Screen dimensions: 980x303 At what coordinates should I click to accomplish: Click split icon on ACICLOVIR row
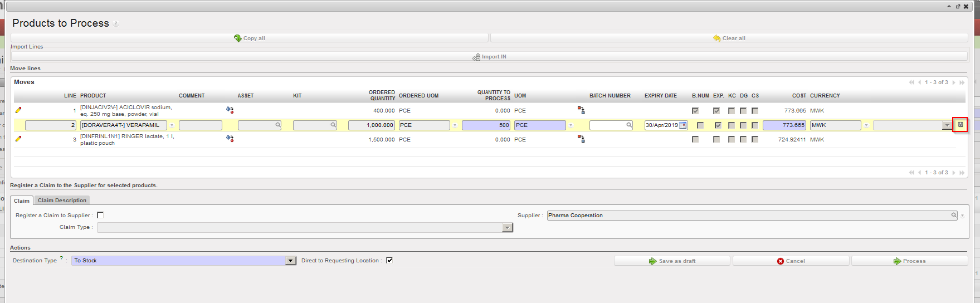tap(581, 110)
